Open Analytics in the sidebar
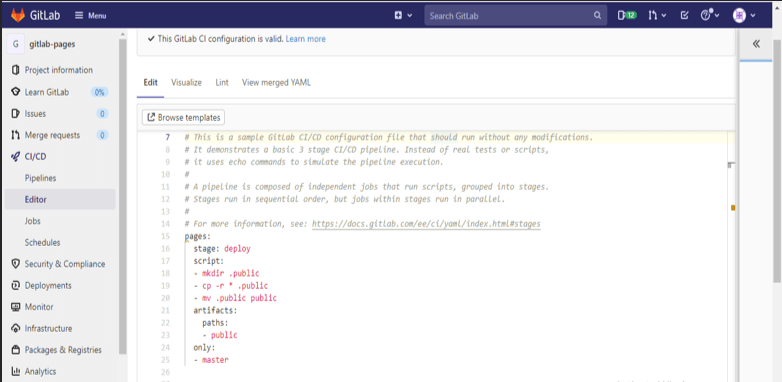 click(x=40, y=371)
